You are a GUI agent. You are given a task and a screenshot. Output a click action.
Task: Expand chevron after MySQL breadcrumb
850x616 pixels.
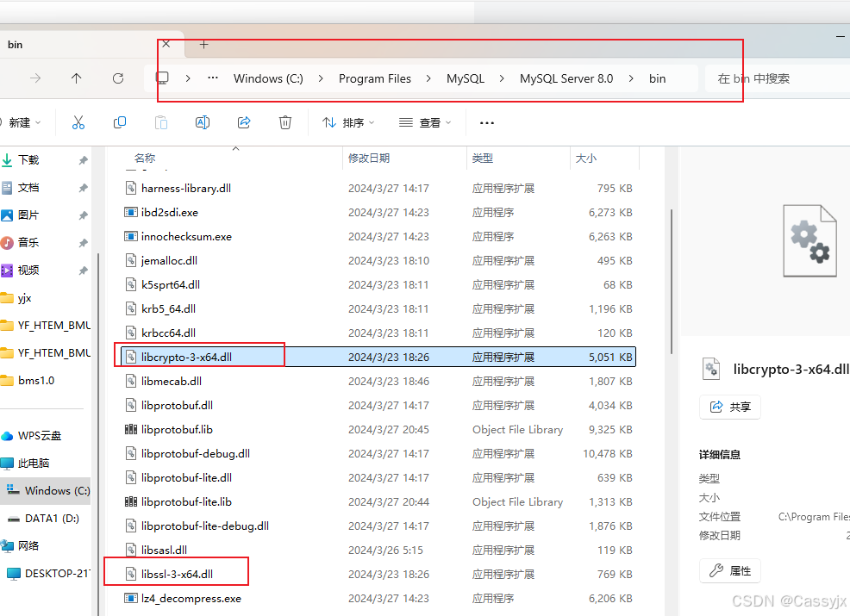502,78
